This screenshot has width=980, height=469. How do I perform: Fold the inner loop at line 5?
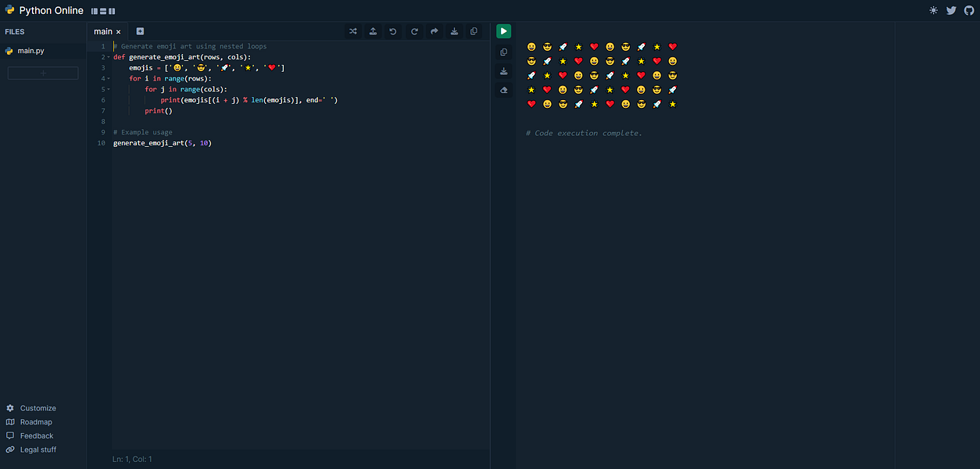(108, 89)
